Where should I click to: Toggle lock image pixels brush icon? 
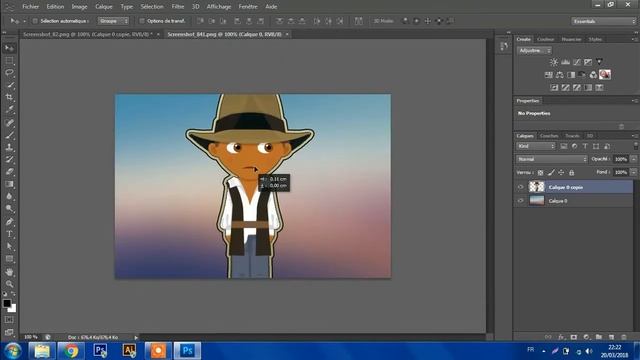click(x=551, y=173)
